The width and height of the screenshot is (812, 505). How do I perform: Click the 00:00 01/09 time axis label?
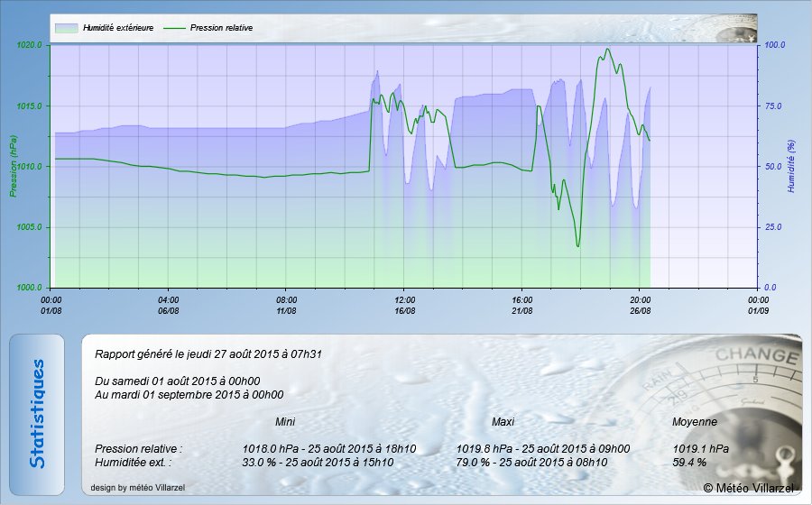(758, 306)
